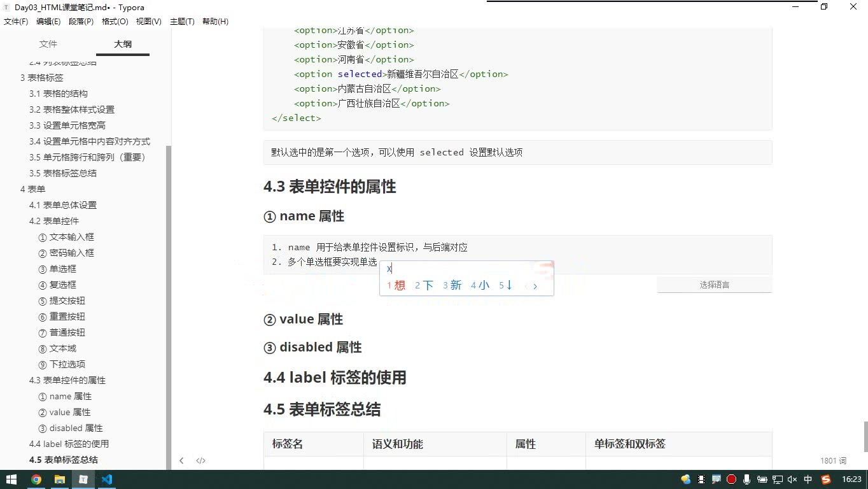Screen dimensions: 868x489
Task: Jump to outline item 4.5 表单标签总结
Action: click(64, 460)
